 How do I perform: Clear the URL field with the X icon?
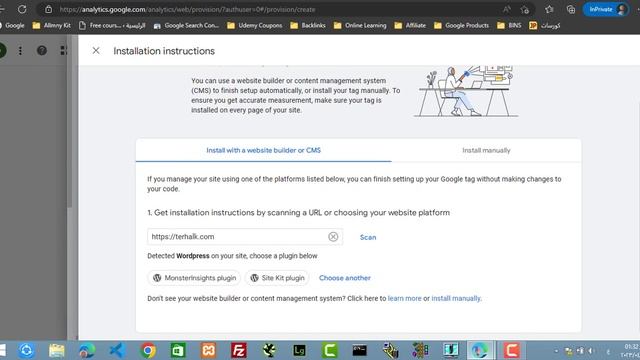(333, 237)
